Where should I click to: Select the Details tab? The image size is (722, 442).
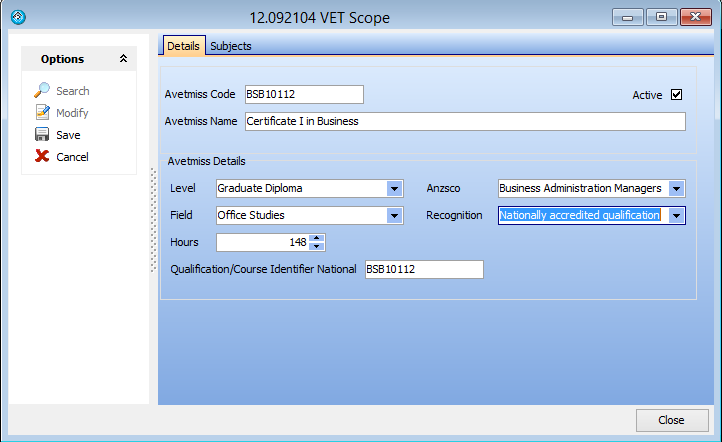[183, 46]
